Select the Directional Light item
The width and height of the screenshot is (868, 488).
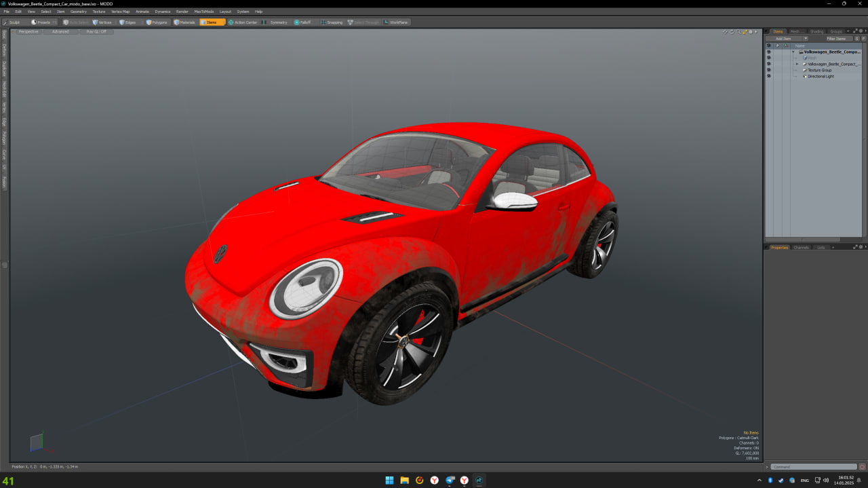click(x=821, y=76)
